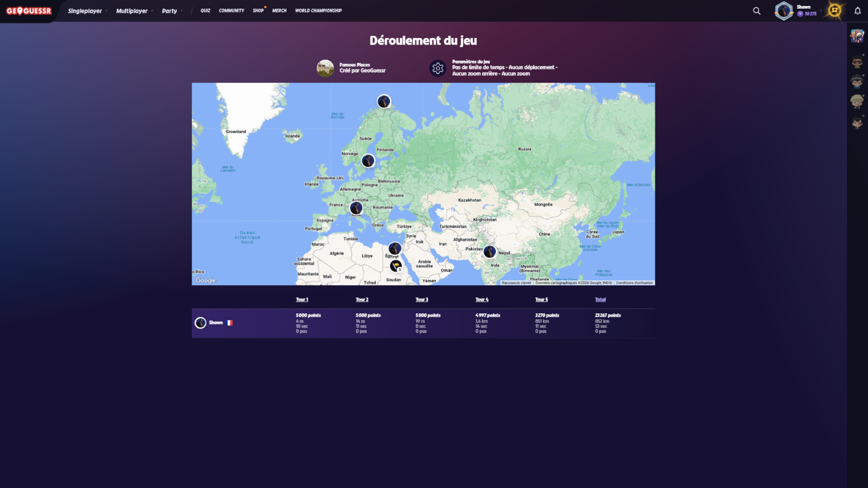The height and width of the screenshot is (488, 868).
Task: Select the yellow flag guess marker
Action: click(396, 266)
